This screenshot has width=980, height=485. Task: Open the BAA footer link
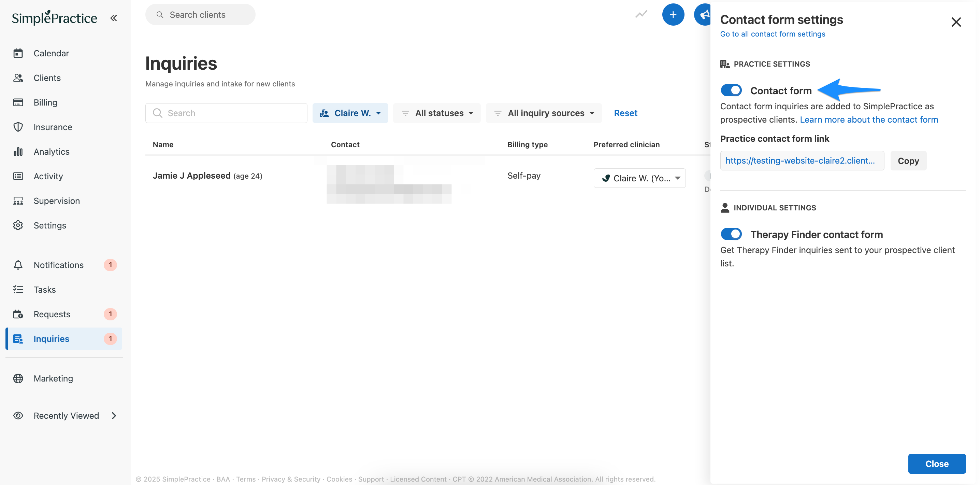click(223, 479)
